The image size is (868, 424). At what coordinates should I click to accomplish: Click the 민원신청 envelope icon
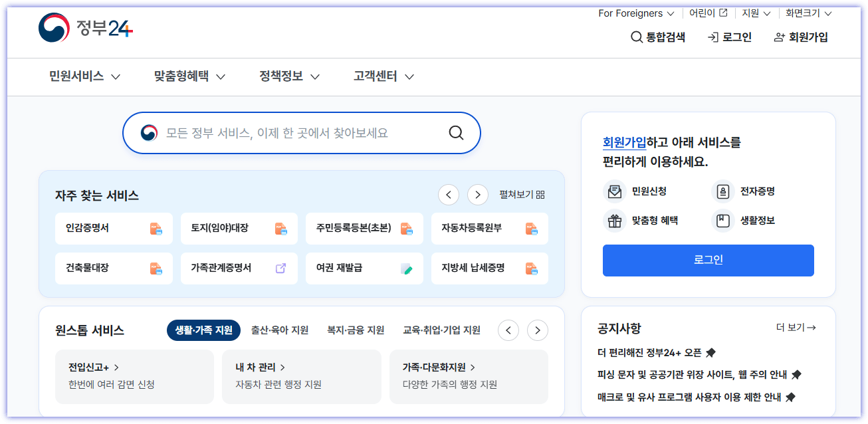[615, 191]
